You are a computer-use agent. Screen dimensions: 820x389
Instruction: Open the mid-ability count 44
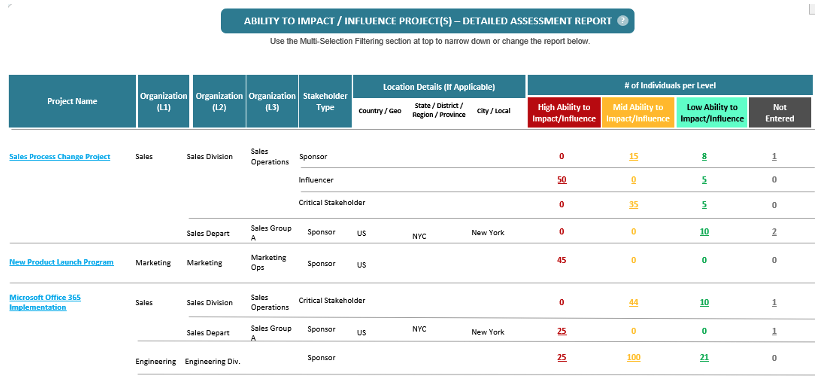point(633,302)
